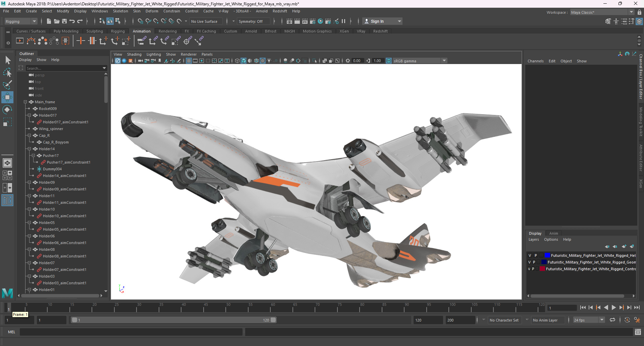Click the Set Key shelf icon
Image resolution: width=644 pixels, height=346 pixels.
click(80, 41)
